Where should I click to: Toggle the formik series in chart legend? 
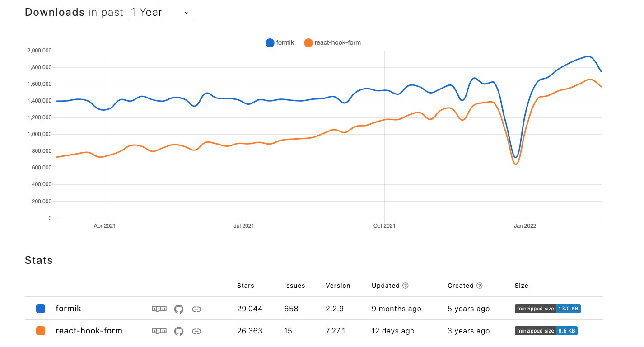[280, 43]
